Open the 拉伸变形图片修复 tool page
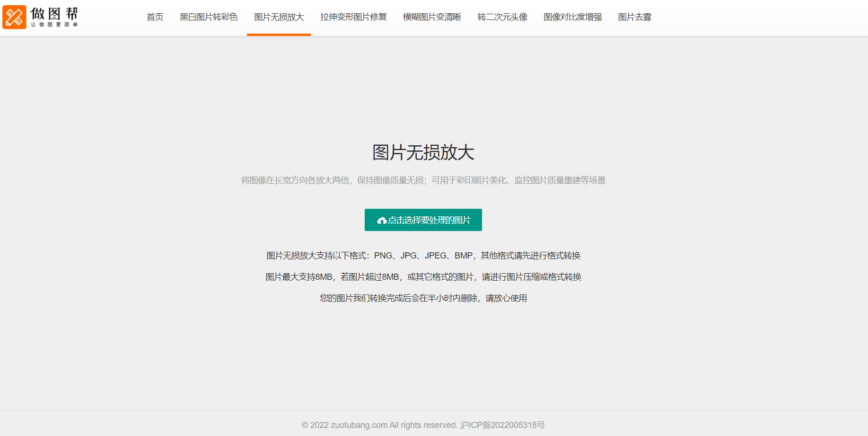The height and width of the screenshot is (436, 868). click(353, 17)
